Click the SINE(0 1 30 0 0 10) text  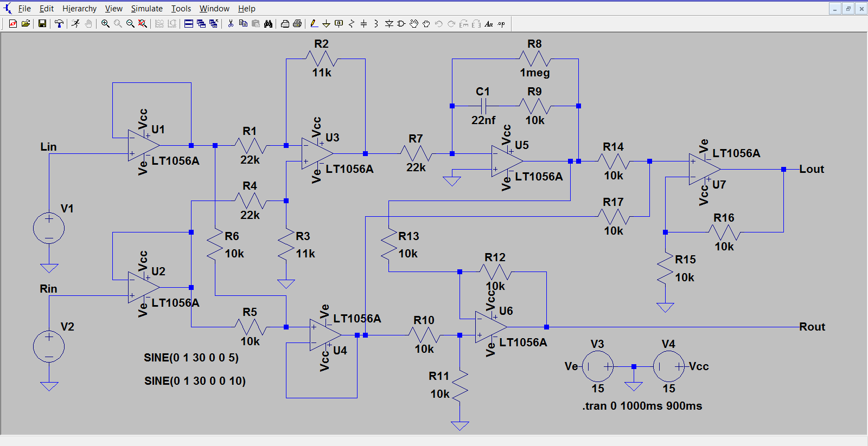[195, 381]
